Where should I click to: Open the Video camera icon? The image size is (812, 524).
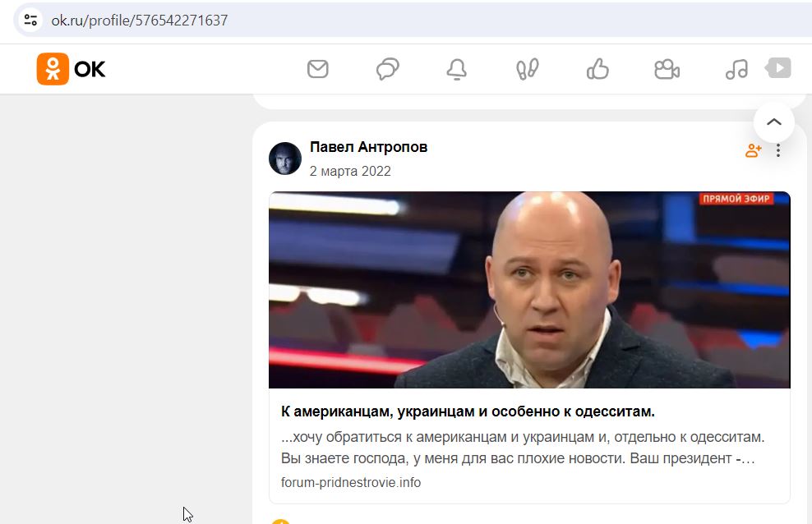click(667, 69)
